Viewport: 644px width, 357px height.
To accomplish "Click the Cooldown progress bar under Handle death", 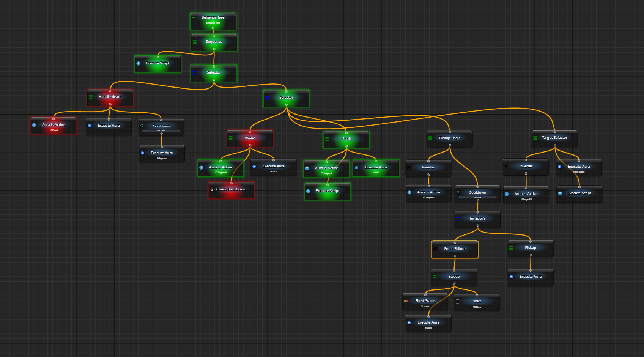I will pos(161,131).
